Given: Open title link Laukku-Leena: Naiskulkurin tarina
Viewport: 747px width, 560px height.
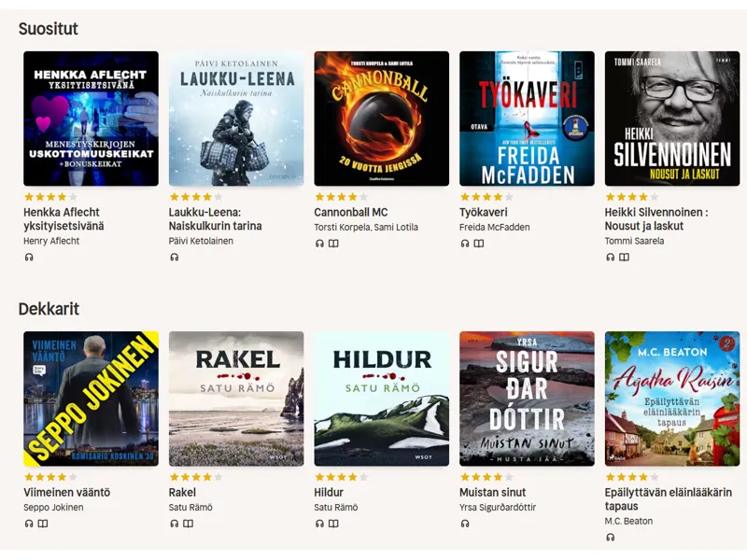Looking at the screenshot, I should [x=216, y=219].
